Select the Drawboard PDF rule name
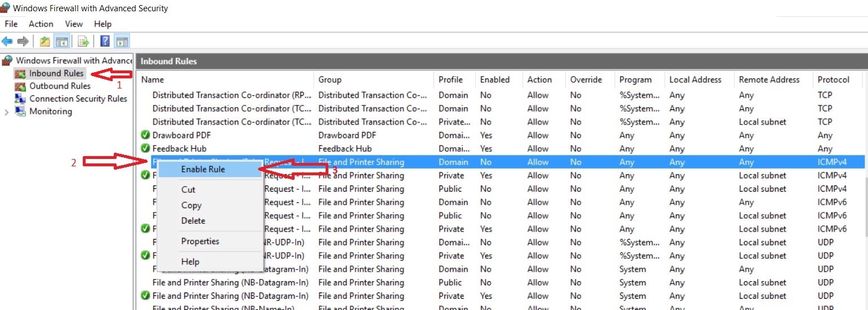The width and height of the screenshot is (868, 310). (x=178, y=135)
